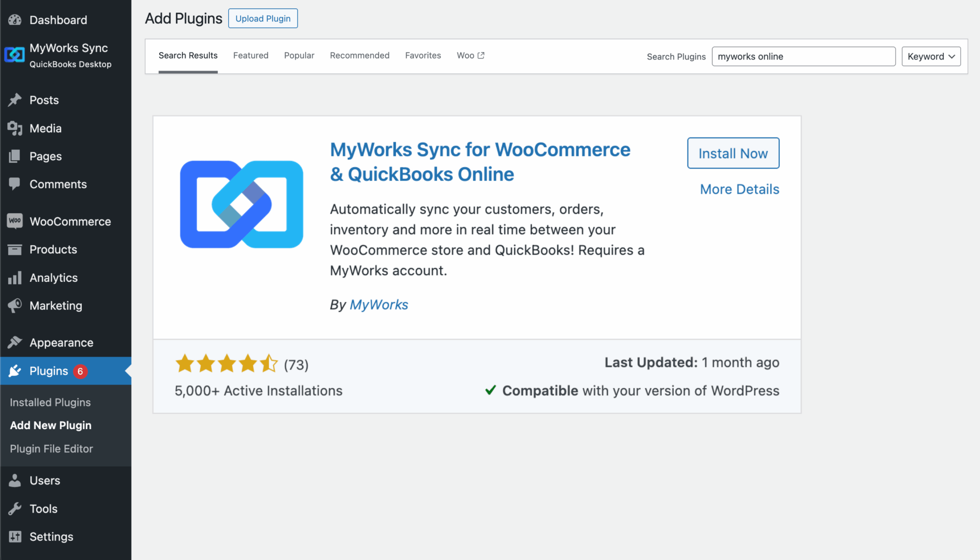The image size is (980, 560).
Task: Open Media library via its sidebar icon
Action: (x=15, y=128)
